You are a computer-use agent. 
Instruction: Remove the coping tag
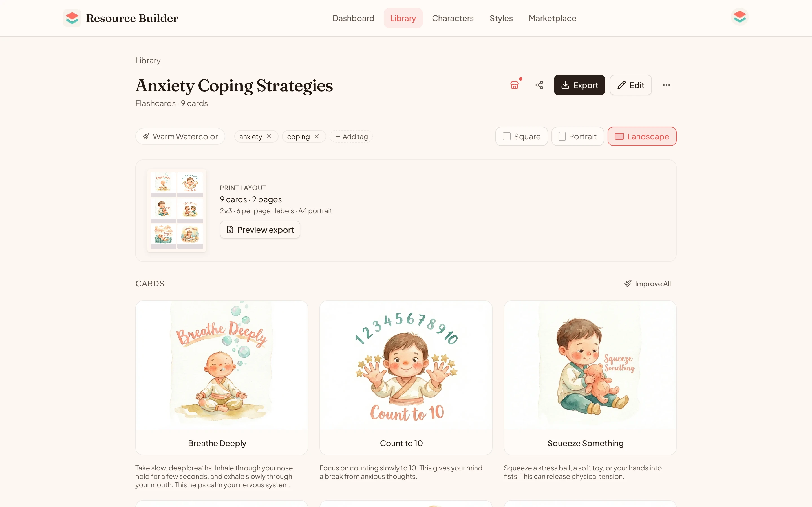point(316,137)
